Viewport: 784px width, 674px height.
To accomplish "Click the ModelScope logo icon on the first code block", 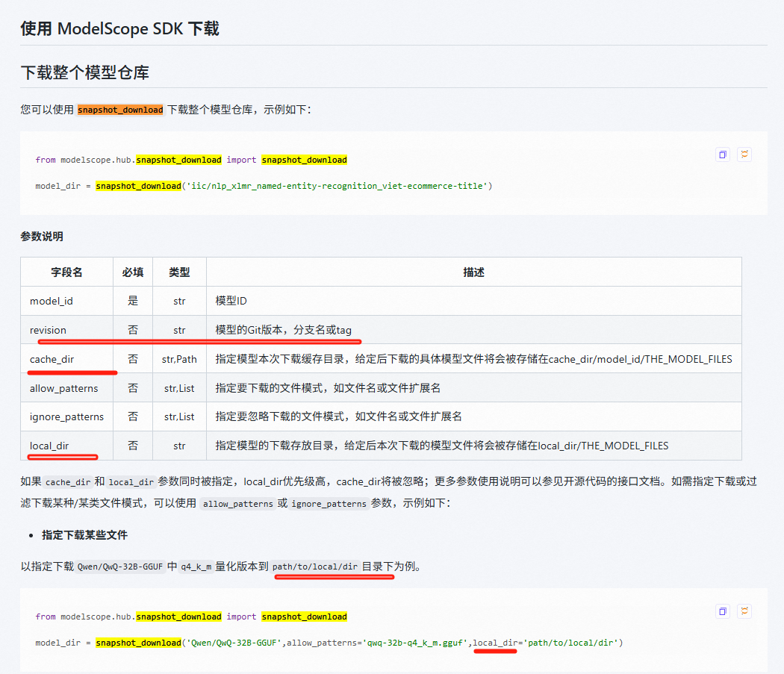I will 744,155.
